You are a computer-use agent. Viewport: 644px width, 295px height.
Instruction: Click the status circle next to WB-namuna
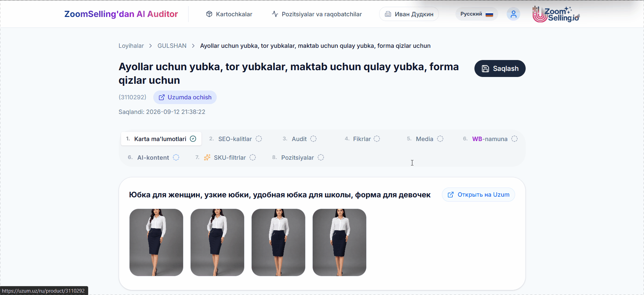pos(514,139)
